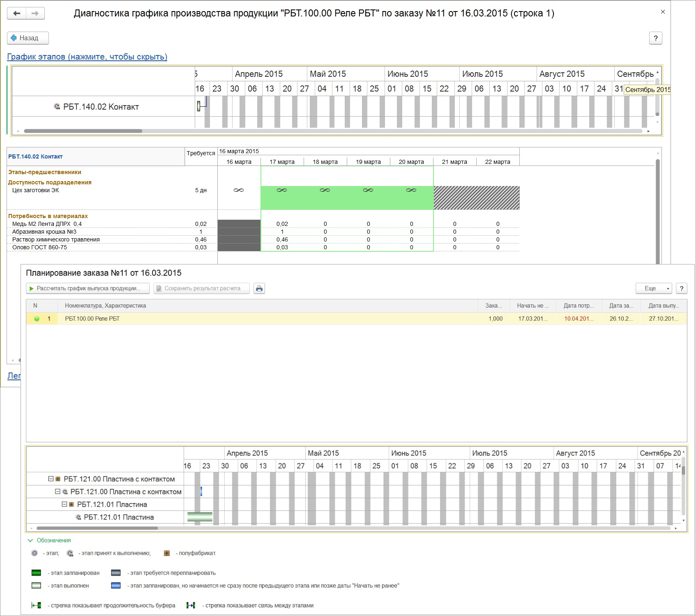
Task: Click the forward arrow navigation button
Action: pos(35,13)
